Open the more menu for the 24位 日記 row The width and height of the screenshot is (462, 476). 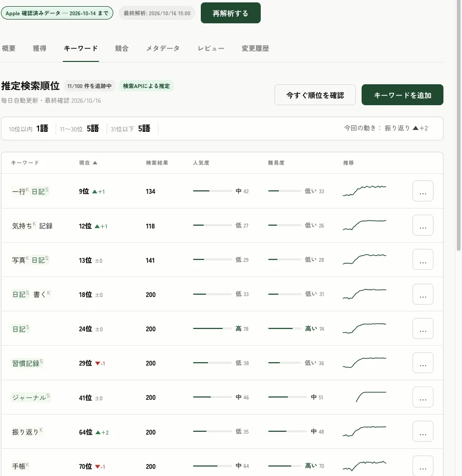423,328
